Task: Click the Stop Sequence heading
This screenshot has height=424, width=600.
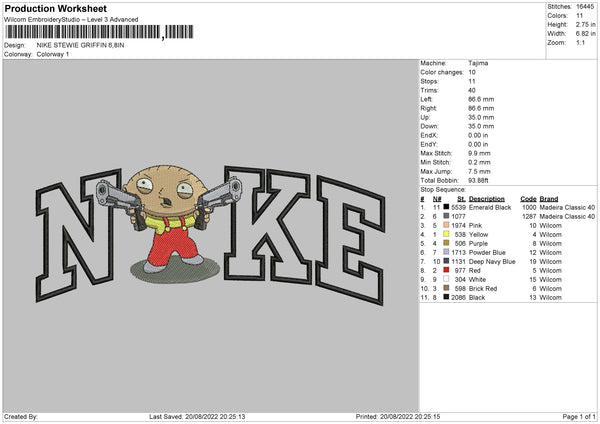Action: 443,190
